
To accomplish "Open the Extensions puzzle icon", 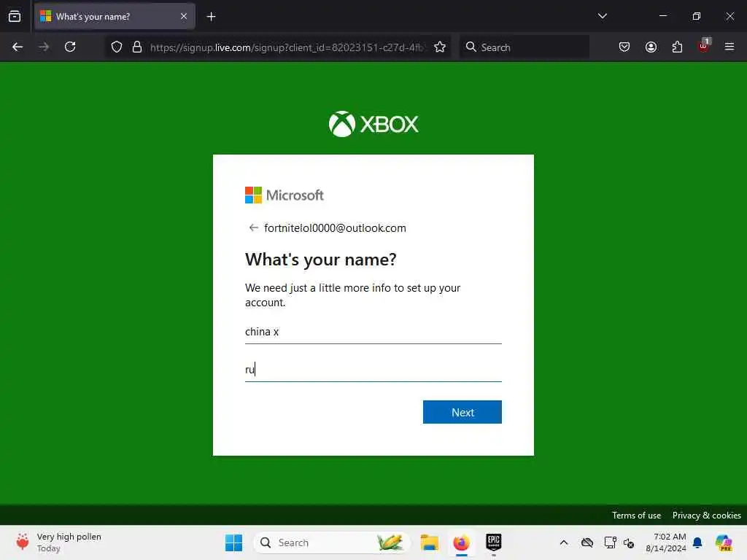I will (x=677, y=47).
